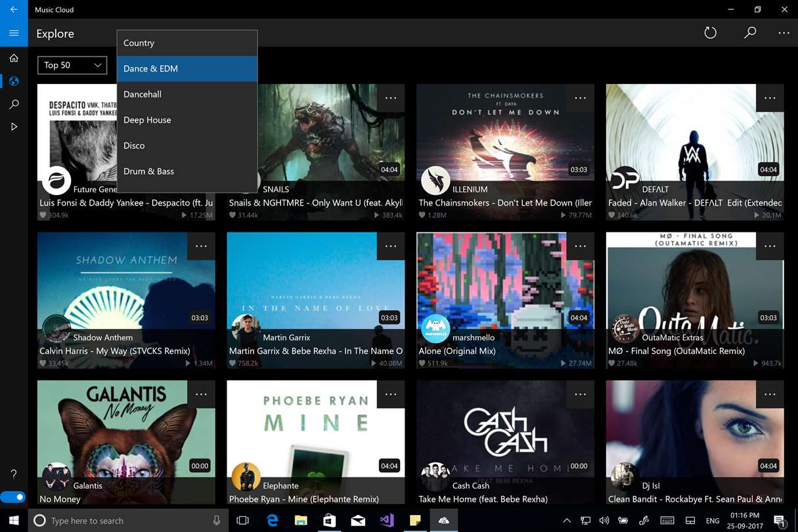The height and width of the screenshot is (532, 798).
Task: Open the Windows Start menu
Action: click(14, 520)
